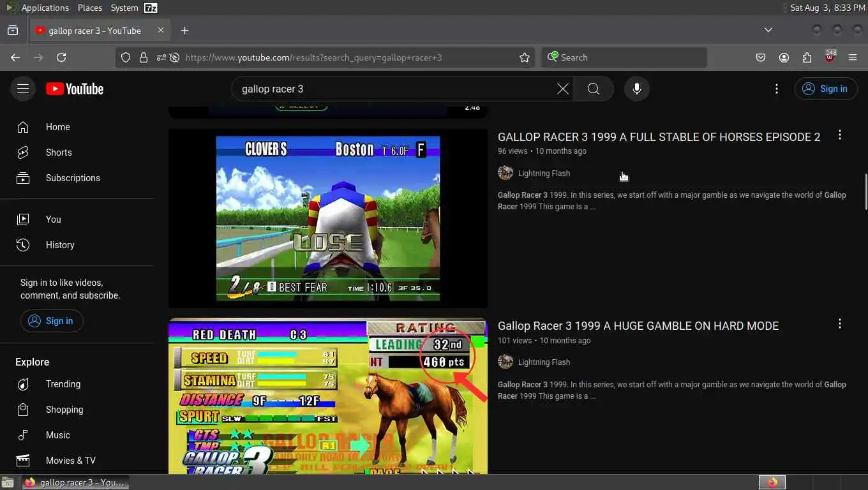Bookmark this page with star icon
Viewport: 868px width, 490px height.
525,57
